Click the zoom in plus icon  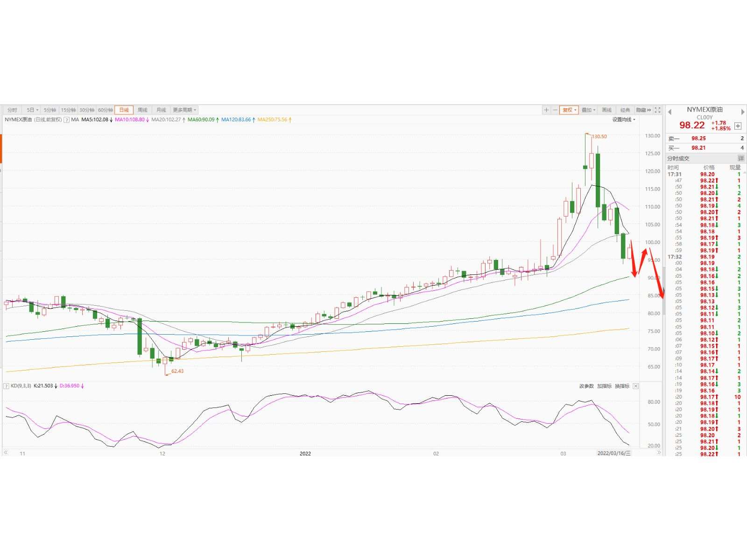click(546, 110)
